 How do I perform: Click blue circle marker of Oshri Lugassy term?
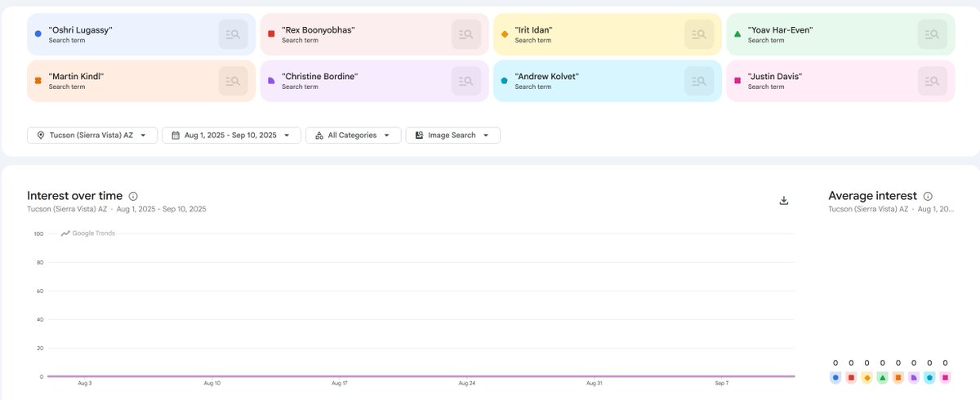[x=38, y=34]
